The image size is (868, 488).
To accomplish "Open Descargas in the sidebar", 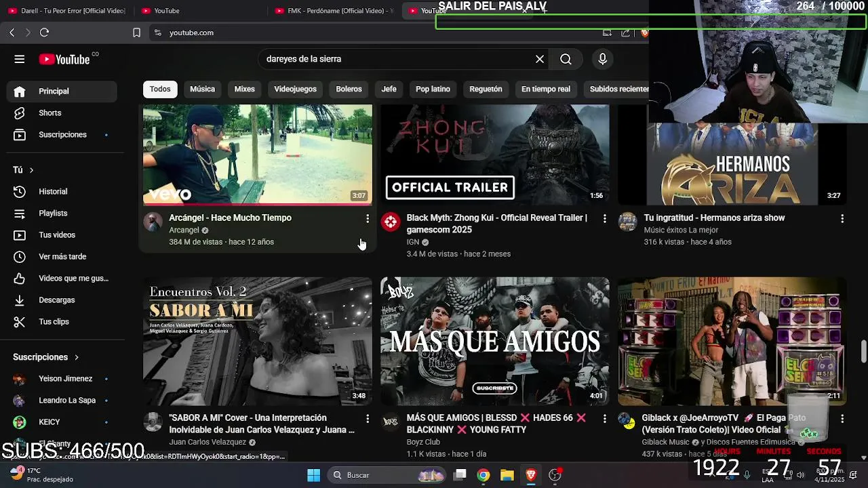I will pyautogui.click(x=61, y=300).
